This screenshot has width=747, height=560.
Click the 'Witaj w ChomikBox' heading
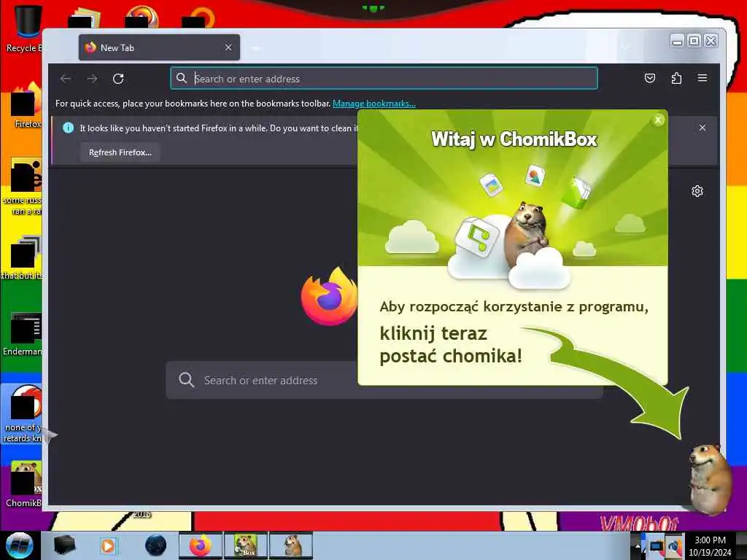(514, 139)
